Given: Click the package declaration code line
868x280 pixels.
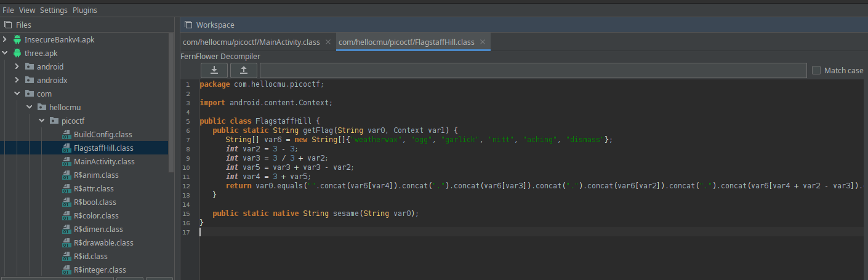Looking at the screenshot, I should tap(261, 84).
